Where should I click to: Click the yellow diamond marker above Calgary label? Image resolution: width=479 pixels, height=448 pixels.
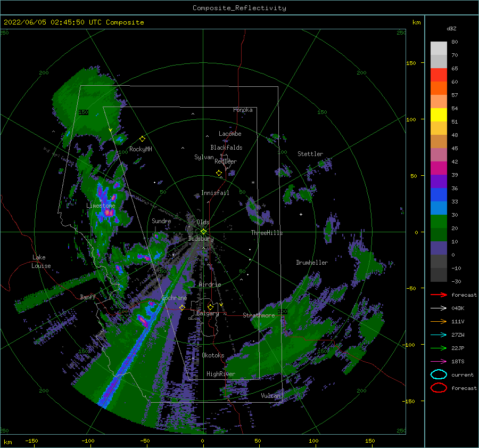[x=210, y=307]
